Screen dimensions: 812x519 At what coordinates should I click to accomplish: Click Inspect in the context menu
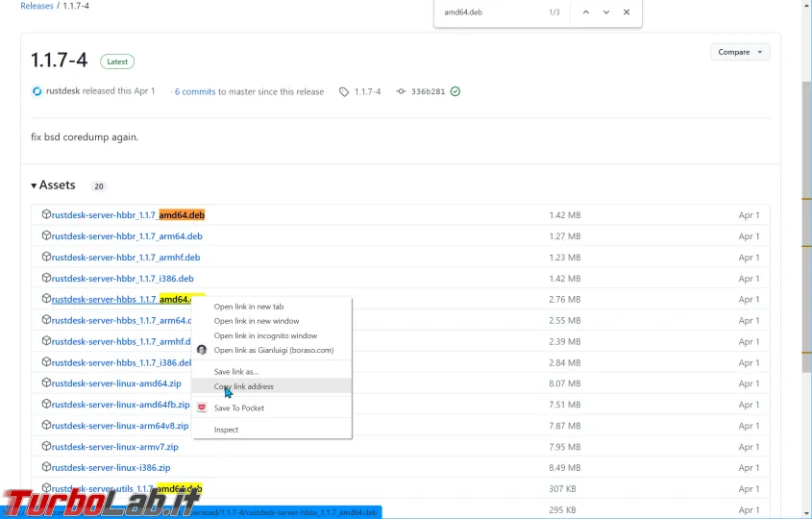click(x=227, y=430)
